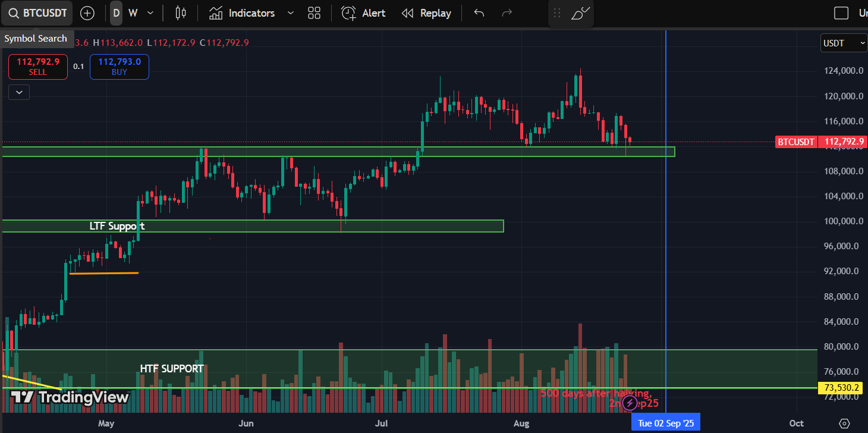Click the close value C112,792.9 in legend
The height and width of the screenshot is (433, 868).
coord(224,43)
